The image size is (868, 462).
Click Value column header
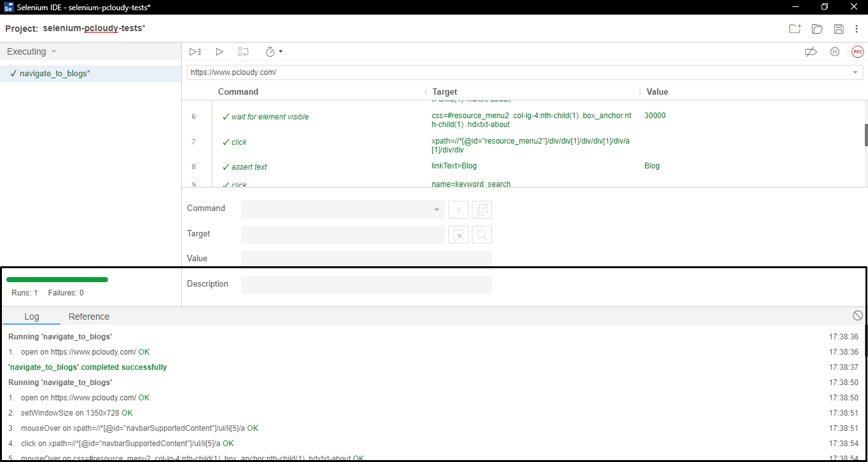(x=658, y=92)
